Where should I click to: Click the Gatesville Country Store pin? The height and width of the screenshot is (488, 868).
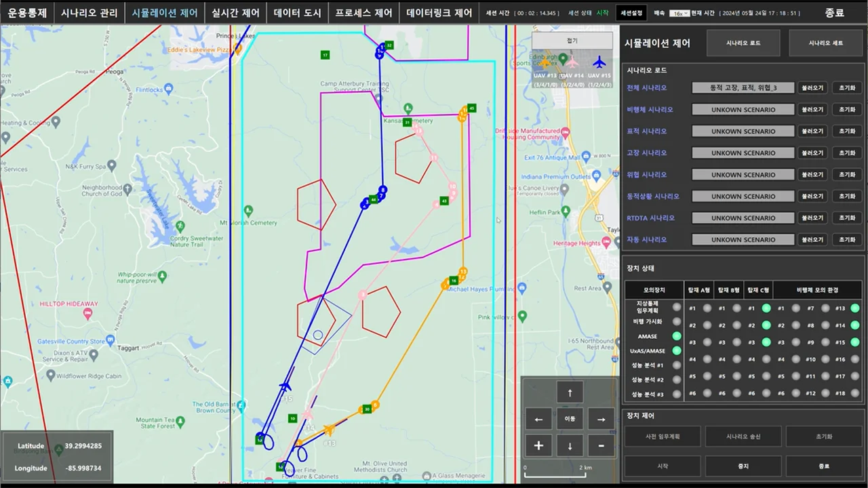pos(111,341)
